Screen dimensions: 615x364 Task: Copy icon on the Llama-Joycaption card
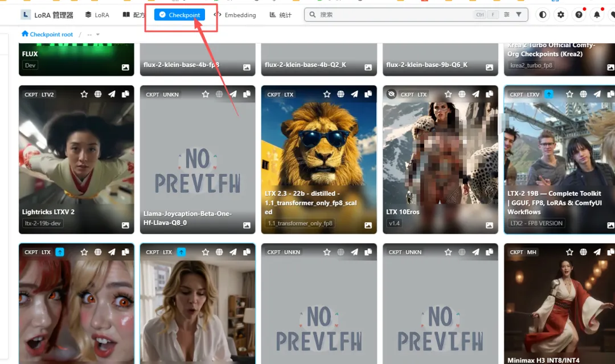tap(247, 94)
